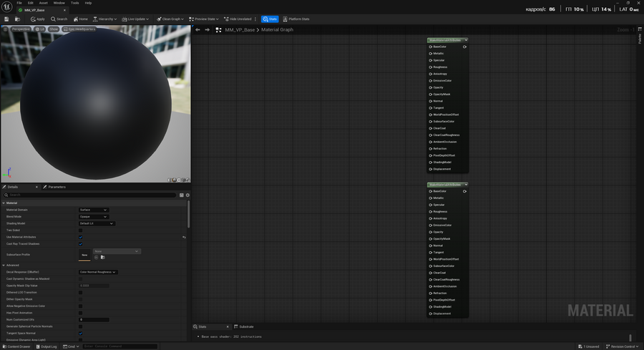Enable the Two Sided checkbox
Viewport: 644px width, 350px height.
tap(81, 230)
